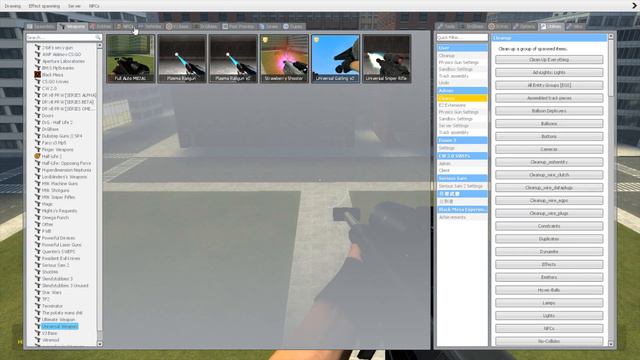Click the Lamps cleanup button
The height and width of the screenshot is (360, 640).
point(549,303)
